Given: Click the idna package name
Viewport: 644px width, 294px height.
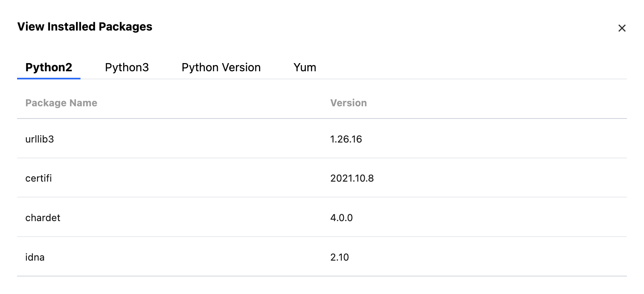Looking at the screenshot, I should pos(35,257).
